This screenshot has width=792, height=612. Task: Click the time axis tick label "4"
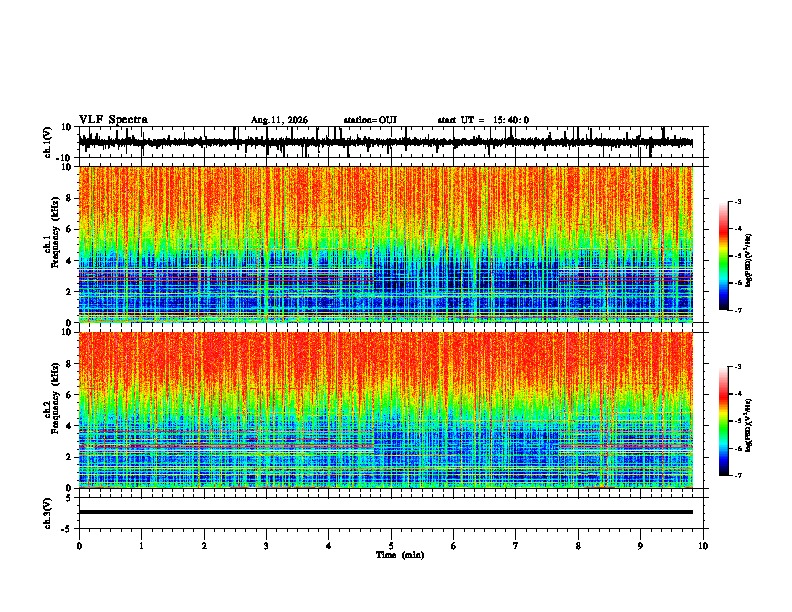pos(329,546)
